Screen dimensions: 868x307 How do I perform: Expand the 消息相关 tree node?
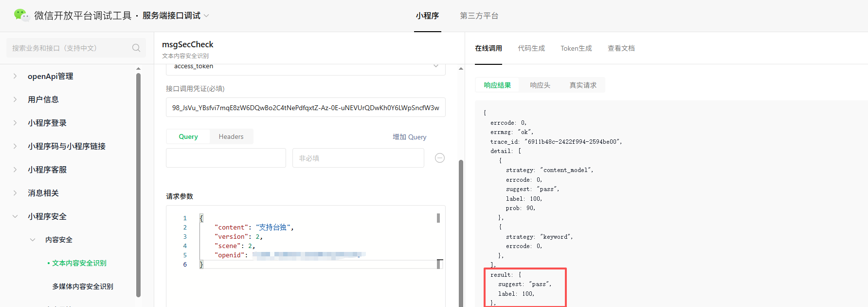tap(15, 193)
